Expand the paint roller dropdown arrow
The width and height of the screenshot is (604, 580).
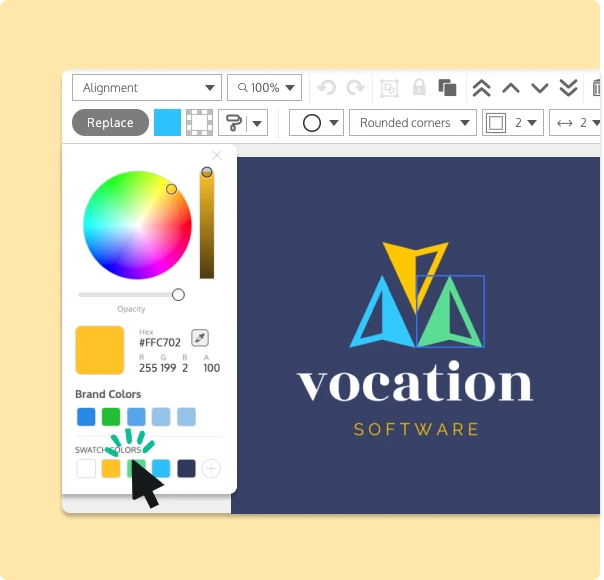point(257,123)
